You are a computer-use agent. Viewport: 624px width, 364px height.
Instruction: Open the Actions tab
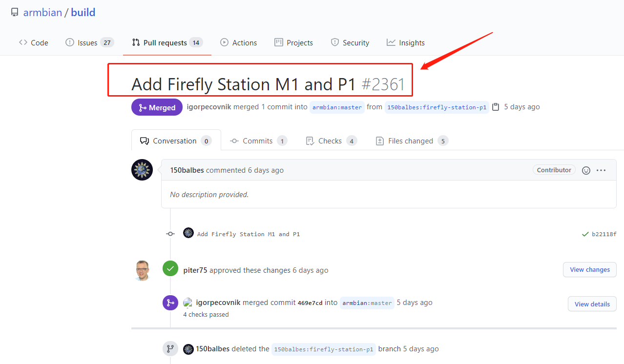(x=238, y=42)
